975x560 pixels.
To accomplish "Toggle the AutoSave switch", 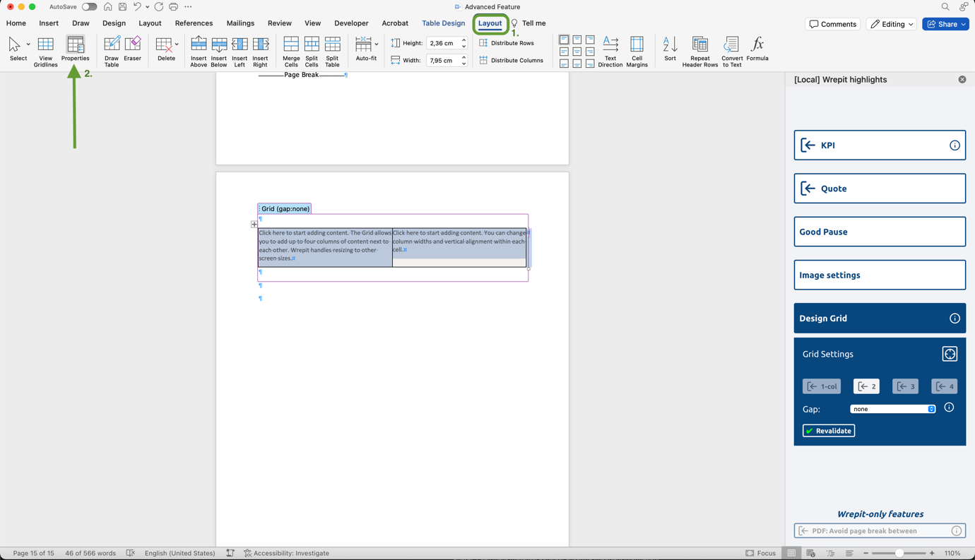I will tap(89, 7).
